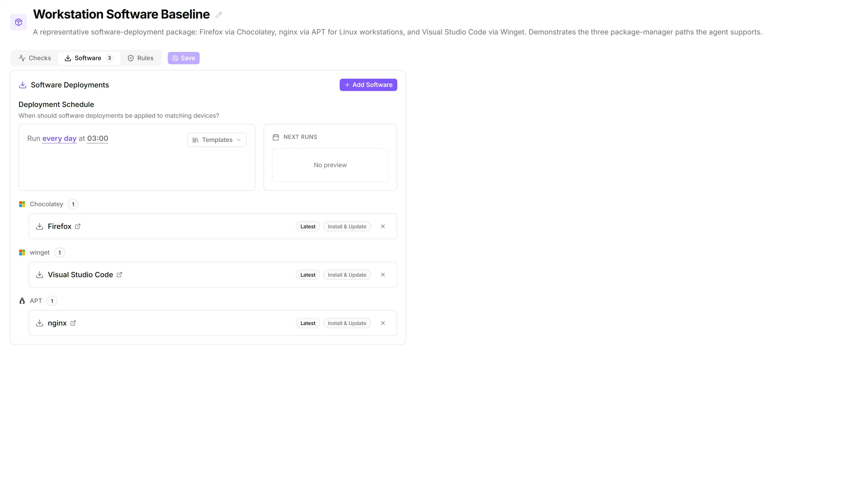
Task: Switch to the Rules tab
Action: 140,58
